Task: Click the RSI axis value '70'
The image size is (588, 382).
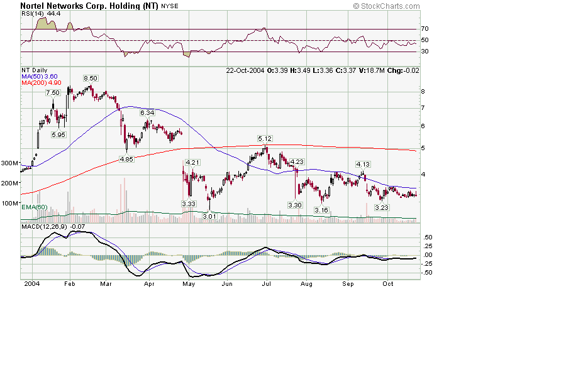Action: (425, 29)
